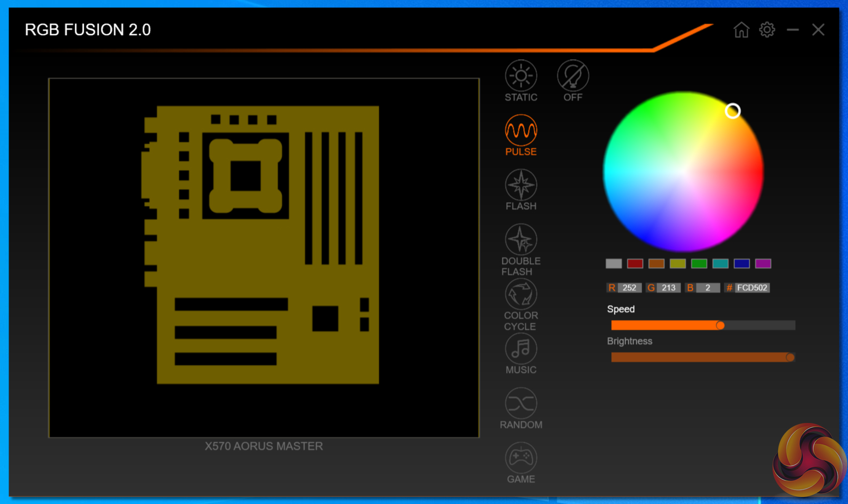Pick the yellow preset color swatch
Screen dimensions: 848x504
pos(677,263)
